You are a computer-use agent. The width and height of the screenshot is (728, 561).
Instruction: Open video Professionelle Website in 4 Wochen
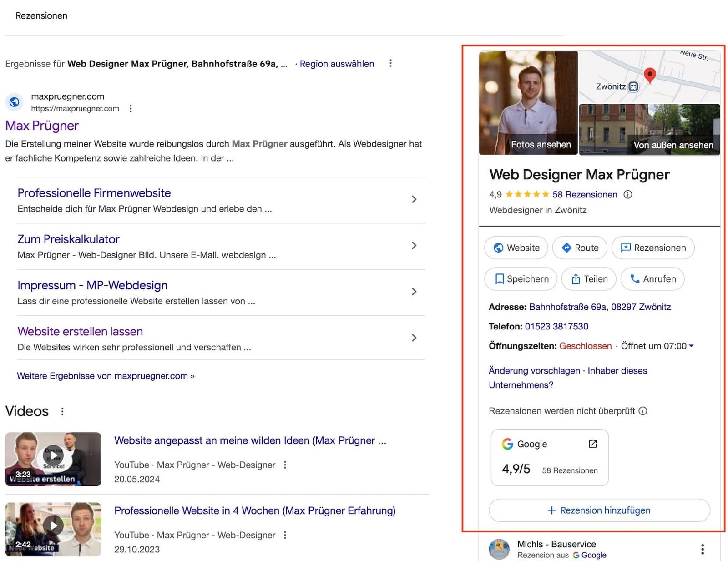click(x=255, y=510)
